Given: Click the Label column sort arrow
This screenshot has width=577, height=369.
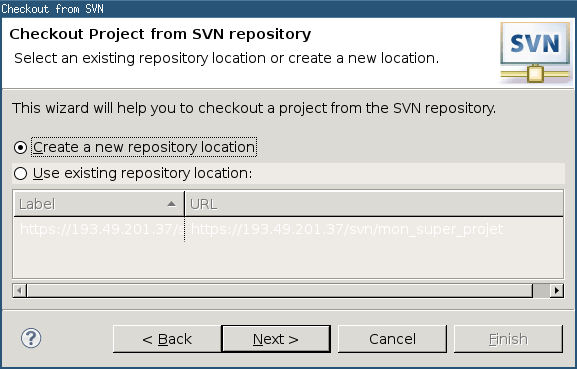Looking at the screenshot, I should [x=171, y=204].
